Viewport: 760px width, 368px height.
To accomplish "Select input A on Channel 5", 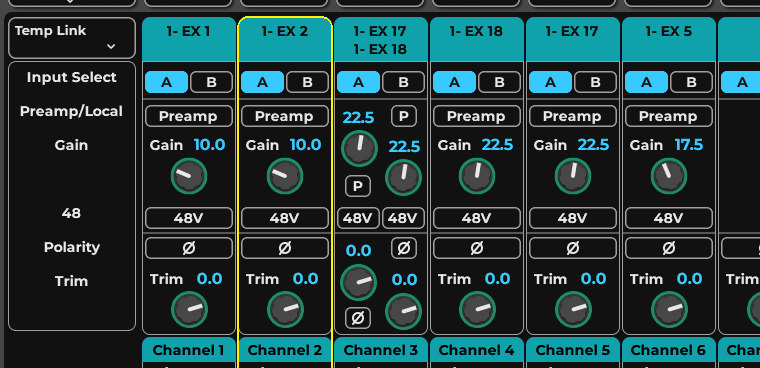I will [x=550, y=82].
